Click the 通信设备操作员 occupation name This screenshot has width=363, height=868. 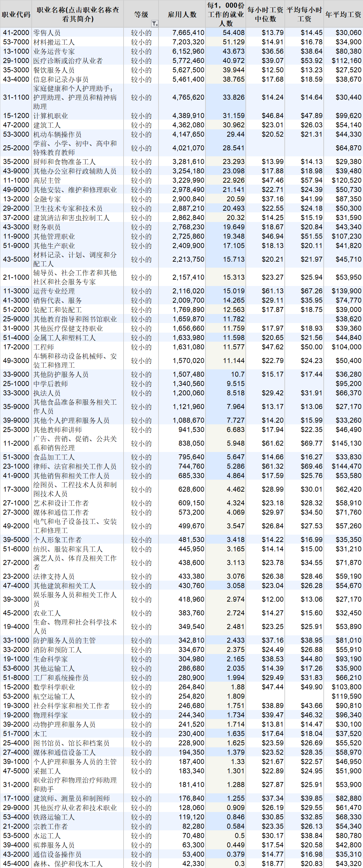[57, 854]
